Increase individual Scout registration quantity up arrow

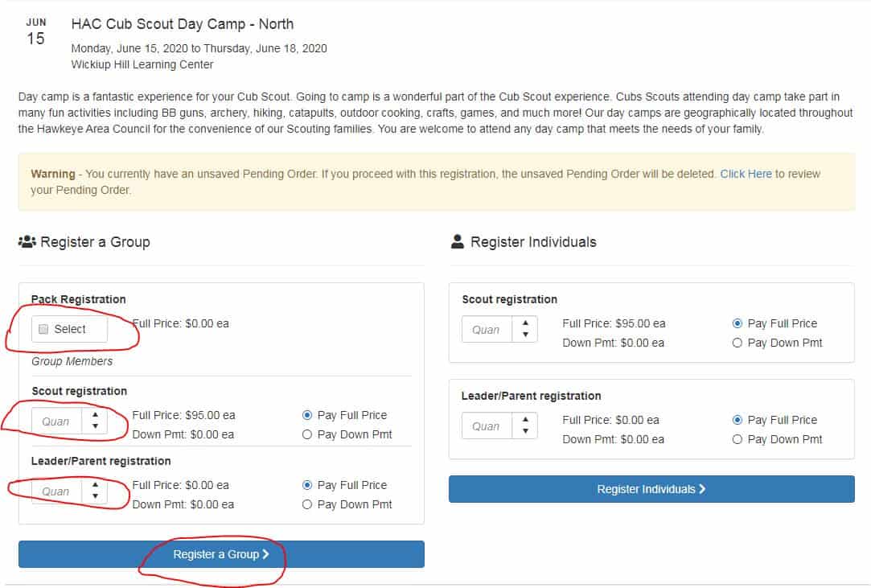click(525, 323)
